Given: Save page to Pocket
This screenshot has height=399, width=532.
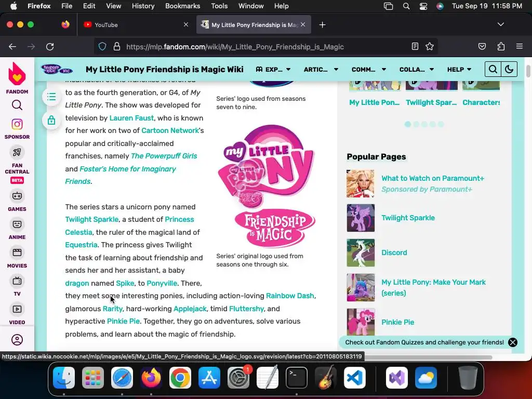Looking at the screenshot, I should click(x=482, y=46).
